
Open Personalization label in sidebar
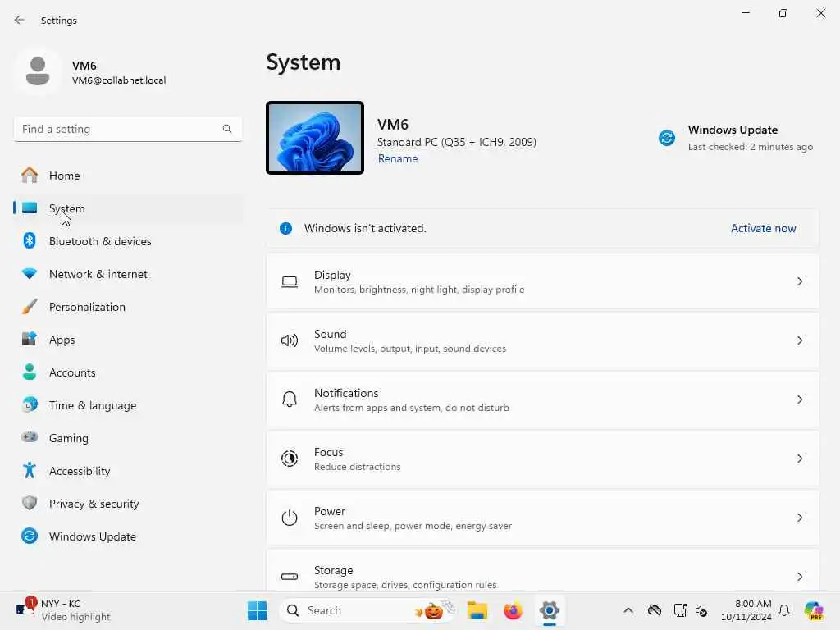pyautogui.click(x=87, y=307)
